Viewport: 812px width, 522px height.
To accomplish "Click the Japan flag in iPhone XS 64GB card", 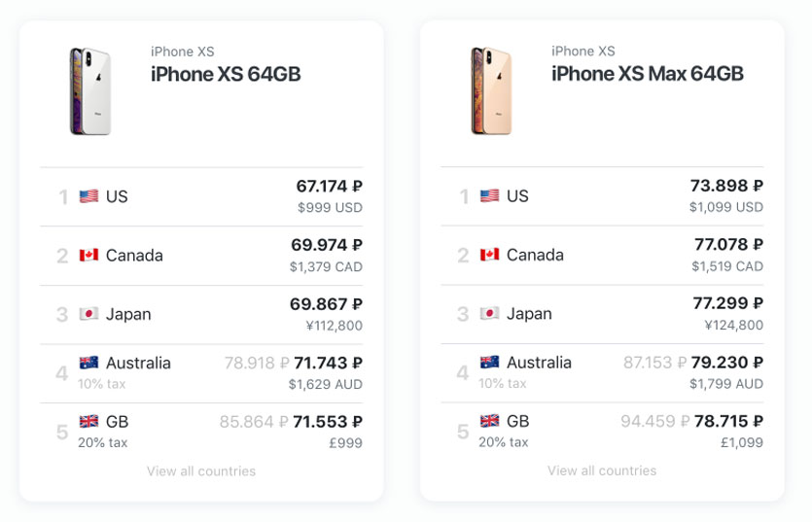I will (x=88, y=314).
